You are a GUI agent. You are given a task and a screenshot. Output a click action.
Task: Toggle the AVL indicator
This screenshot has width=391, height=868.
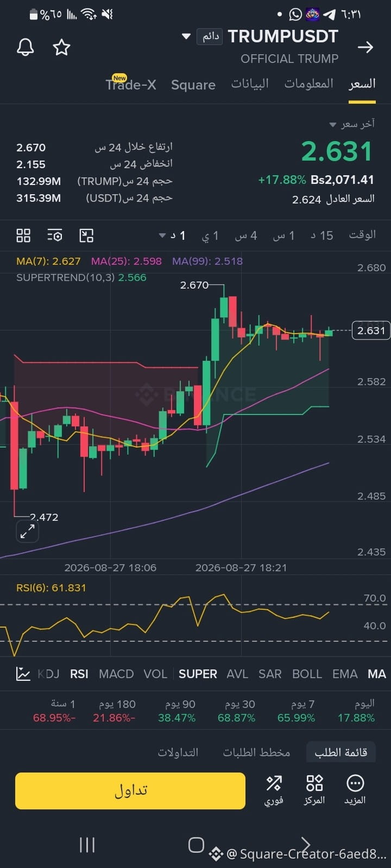coord(237,674)
